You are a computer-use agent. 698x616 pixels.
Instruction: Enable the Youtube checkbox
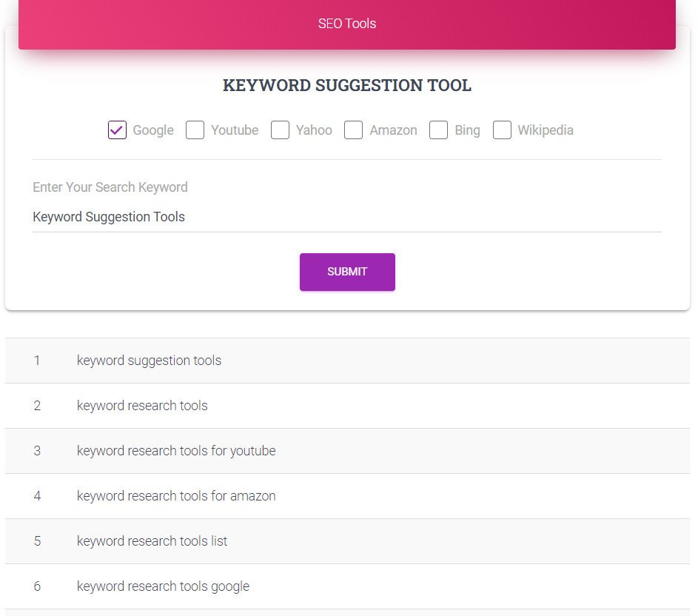[195, 130]
